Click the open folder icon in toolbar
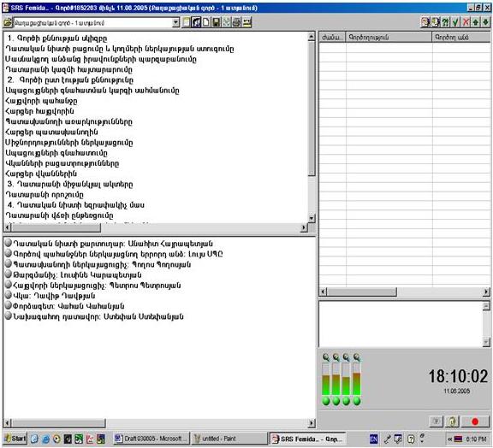493x448 pixels. (9, 22)
